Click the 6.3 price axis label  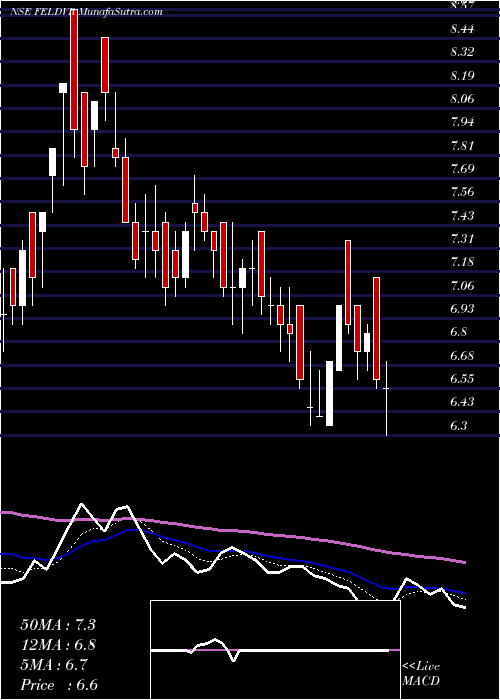459,425
